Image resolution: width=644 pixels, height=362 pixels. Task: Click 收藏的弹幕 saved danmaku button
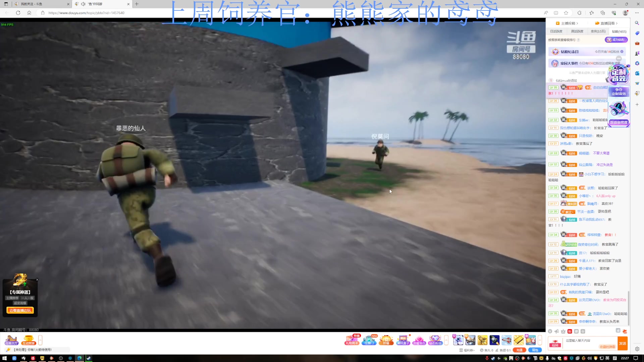point(607,347)
